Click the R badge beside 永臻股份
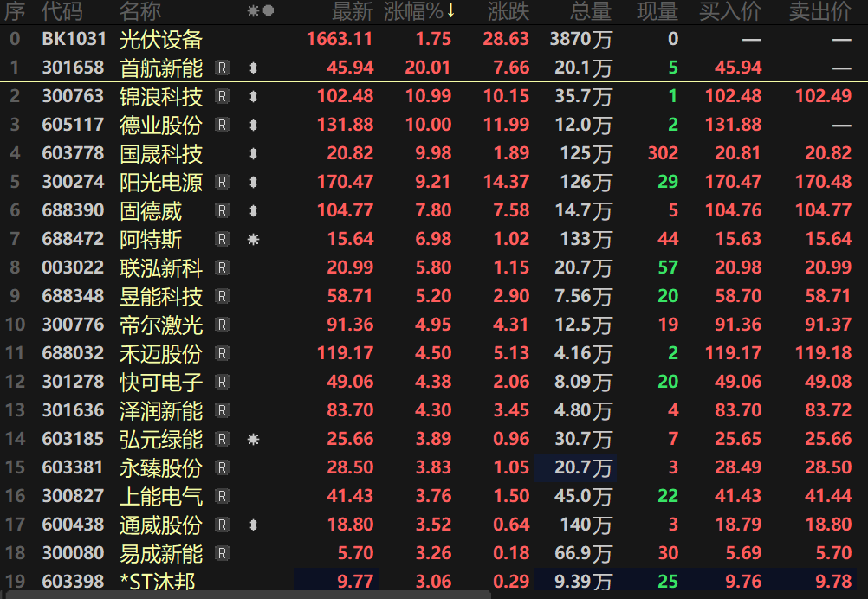 [x=222, y=468]
